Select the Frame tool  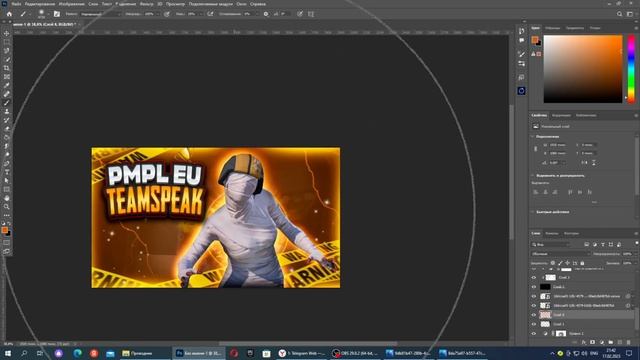click(7, 77)
